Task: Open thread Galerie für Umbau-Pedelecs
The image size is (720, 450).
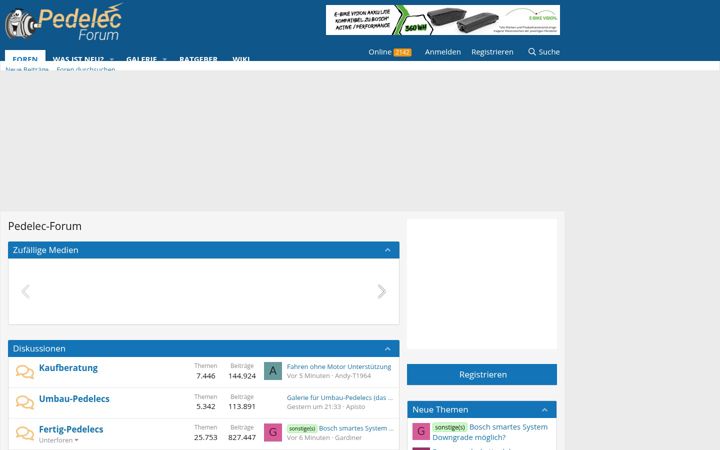Action: (340, 397)
